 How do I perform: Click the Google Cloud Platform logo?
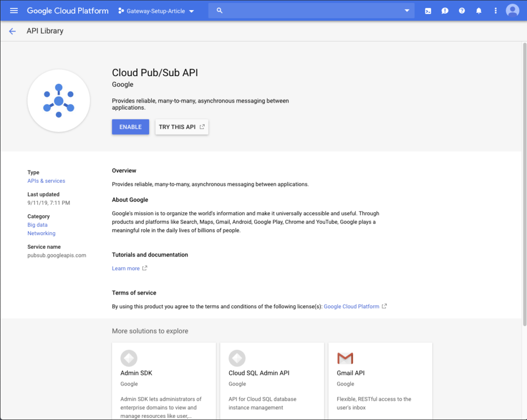68,10
